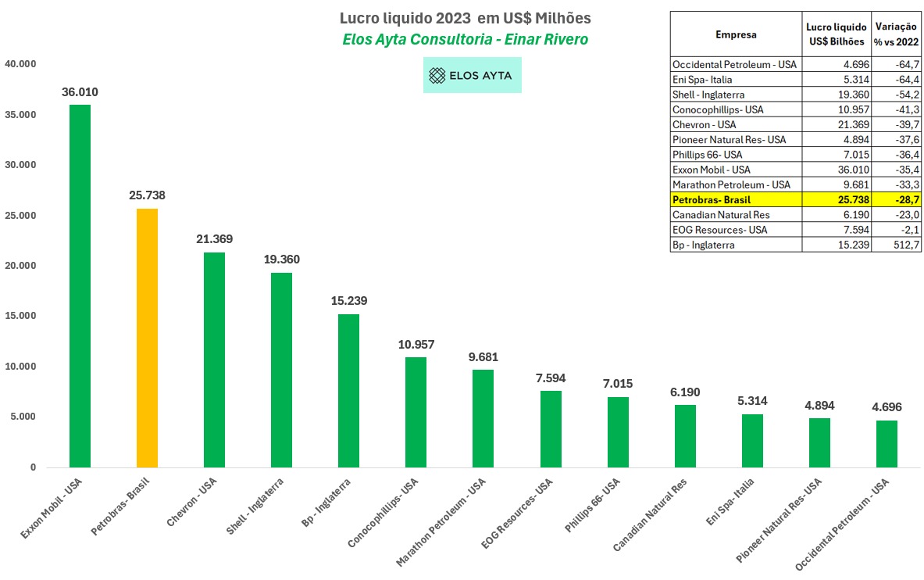Click table cell Chevron - USA
Screen dimensions: 924x580
tap(736, 124)
